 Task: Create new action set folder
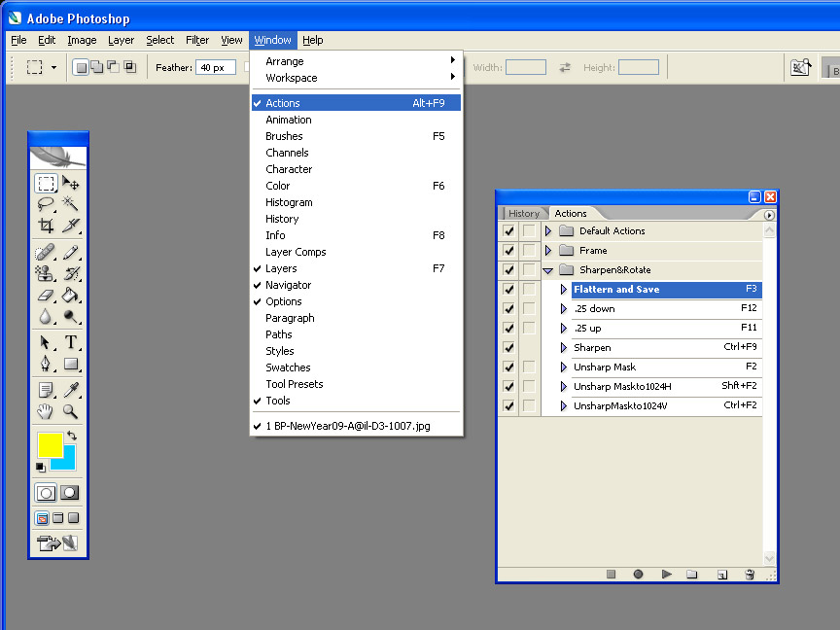692,575
